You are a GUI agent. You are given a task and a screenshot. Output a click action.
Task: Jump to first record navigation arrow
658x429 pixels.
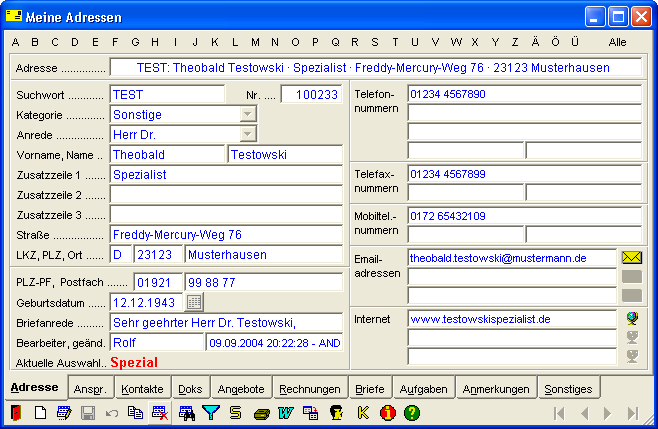tap(559, 414)
